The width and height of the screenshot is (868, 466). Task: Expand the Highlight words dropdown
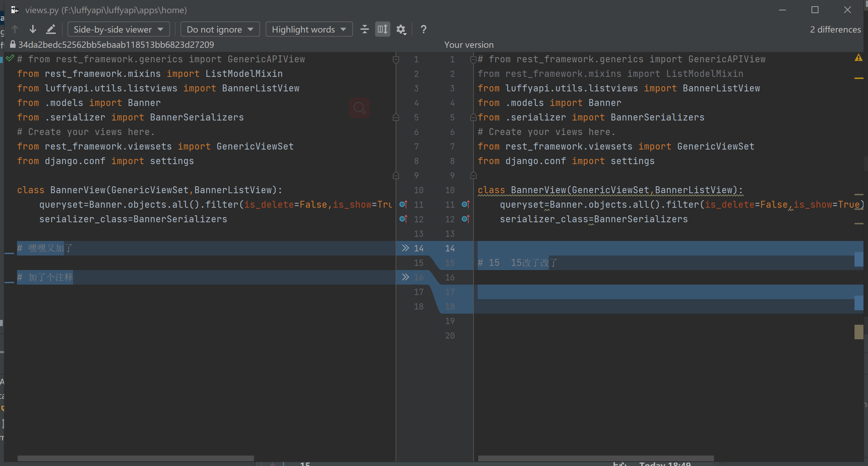[309, 29]
